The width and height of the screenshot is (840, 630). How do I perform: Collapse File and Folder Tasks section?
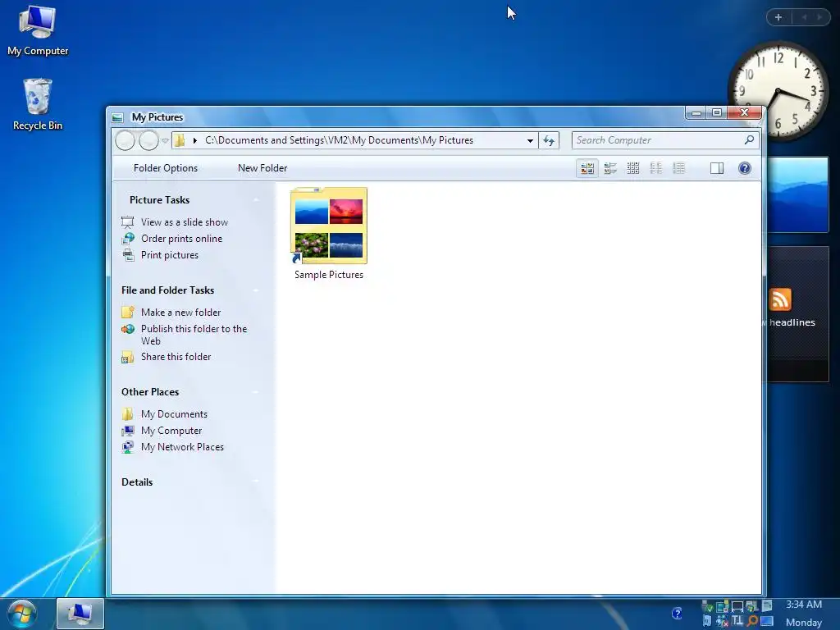(x=256, y=290)
